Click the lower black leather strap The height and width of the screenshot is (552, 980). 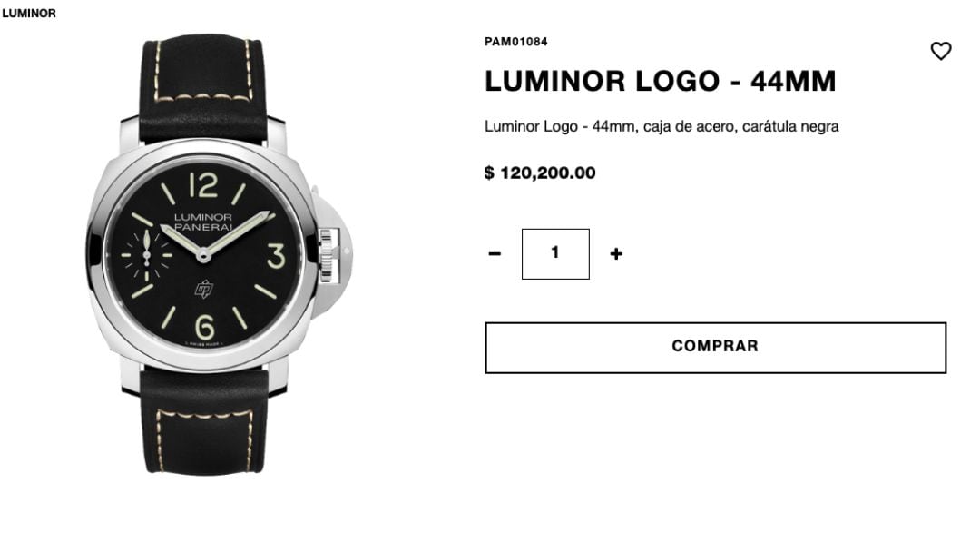point(204,420)
